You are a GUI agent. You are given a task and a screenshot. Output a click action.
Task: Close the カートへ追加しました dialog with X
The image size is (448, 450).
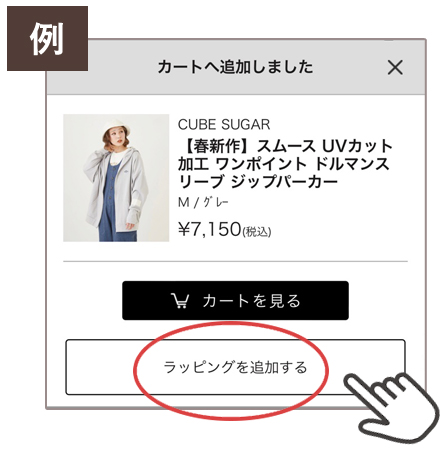tap(395, 67)
